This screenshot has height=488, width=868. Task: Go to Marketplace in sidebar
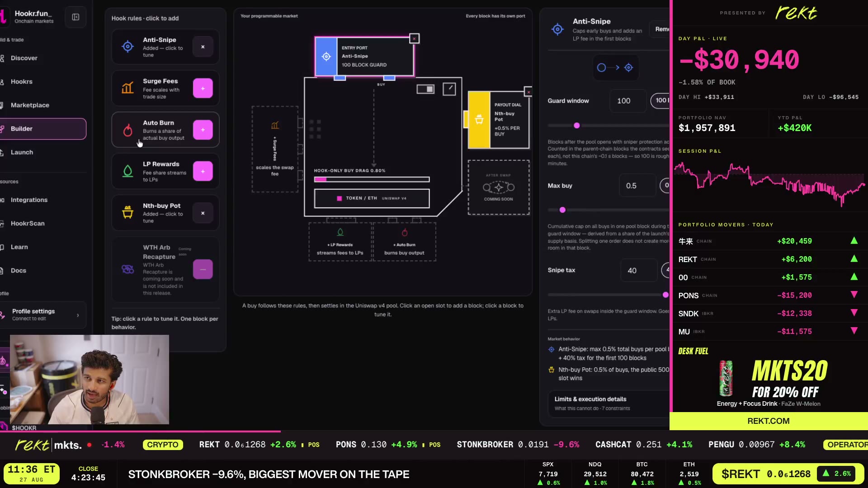pos(30,105)
